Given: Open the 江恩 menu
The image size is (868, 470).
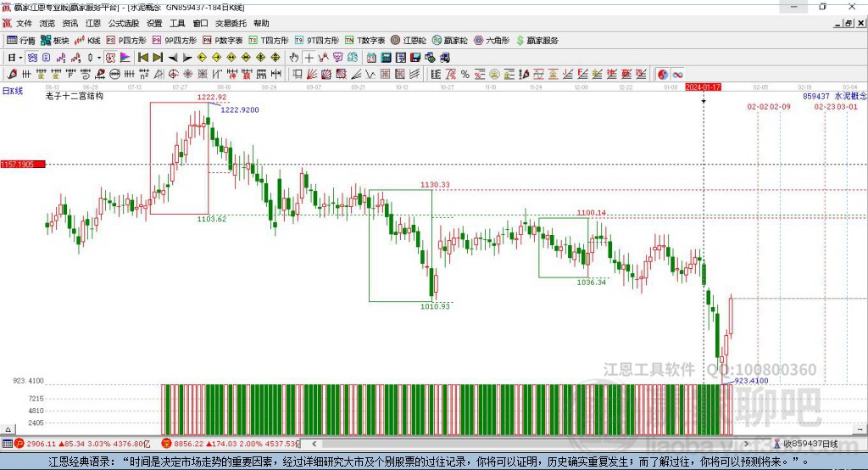Looking at the screenshot, I should point(93,23).
